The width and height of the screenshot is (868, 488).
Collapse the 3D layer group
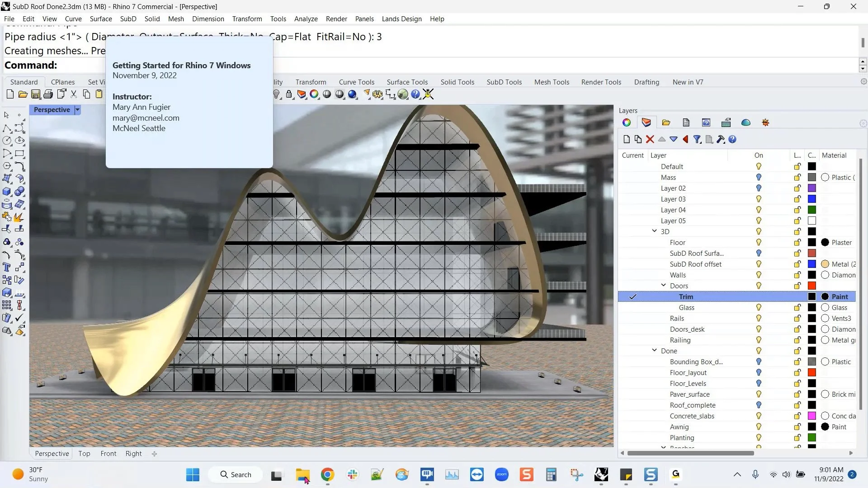click(654, 231)
